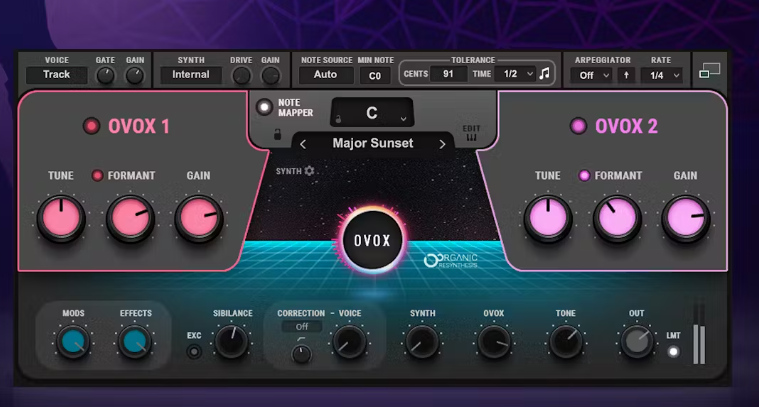The width and height of the screenshot is (759, 407).
Task: Click the window resize icon at top right
Action: [709, 71]
